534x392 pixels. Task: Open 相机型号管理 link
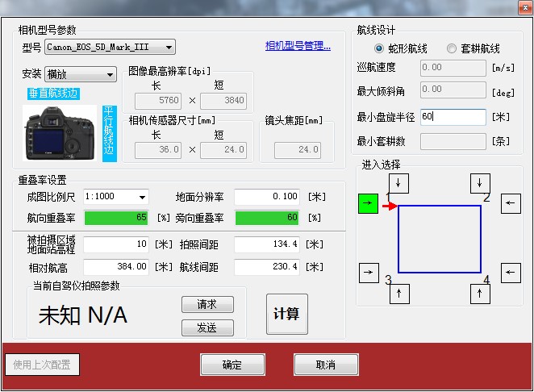298,46
